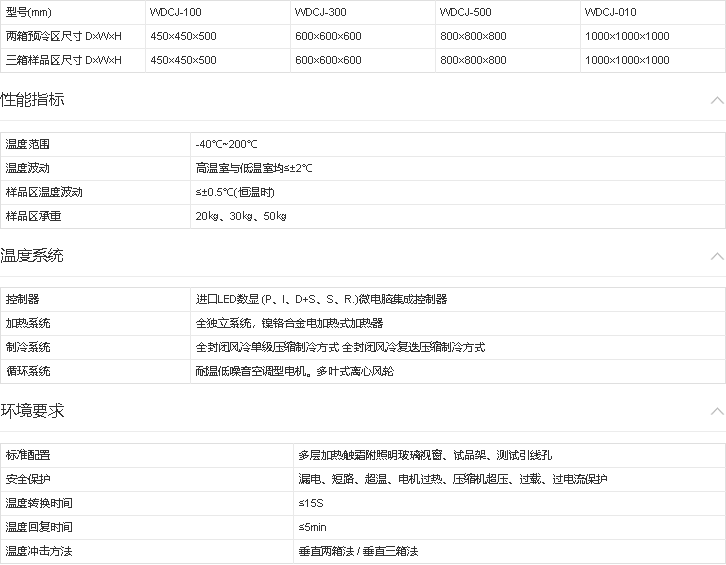Screen dimensions: 726x565
Task: Click the 制冷系统 row label
Action: click(x=28, y=347)
